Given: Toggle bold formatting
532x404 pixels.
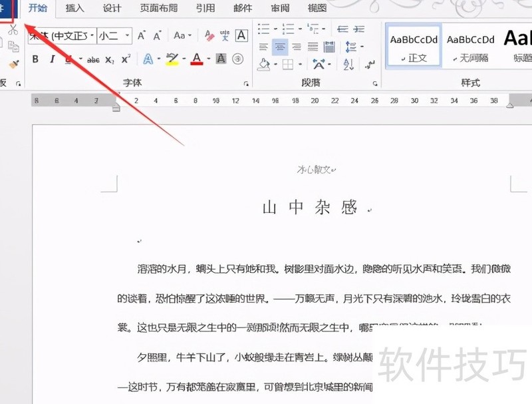Looking at the screenshot, I should (x=35, y=59).
